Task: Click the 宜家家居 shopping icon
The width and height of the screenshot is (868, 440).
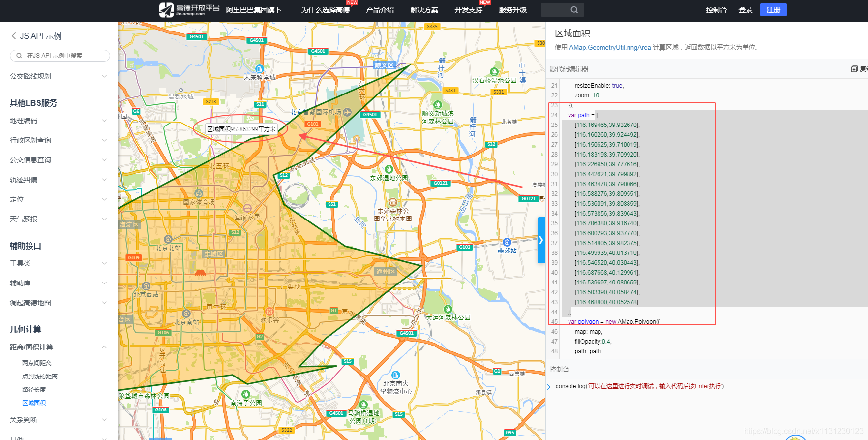Action: [247, 208]
